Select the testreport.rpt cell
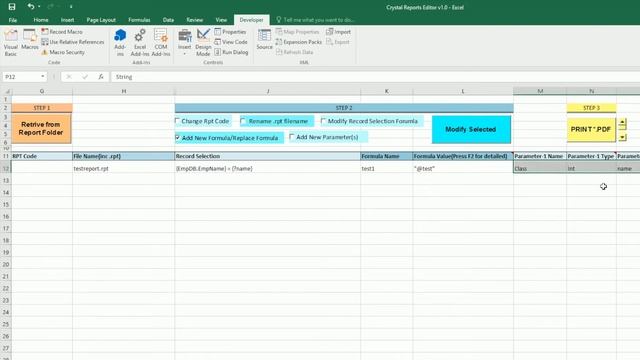 [124, 168]
